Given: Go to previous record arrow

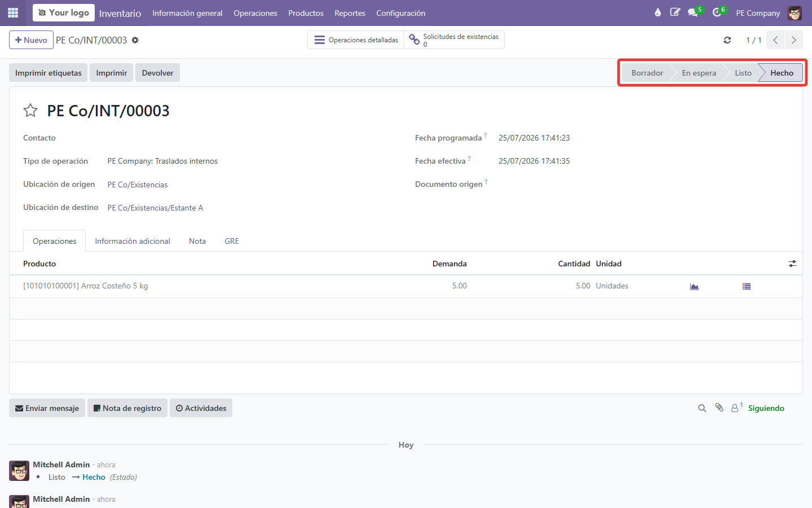Looking at the screenshot, I should pyautogui.click(x=776, y=40).
